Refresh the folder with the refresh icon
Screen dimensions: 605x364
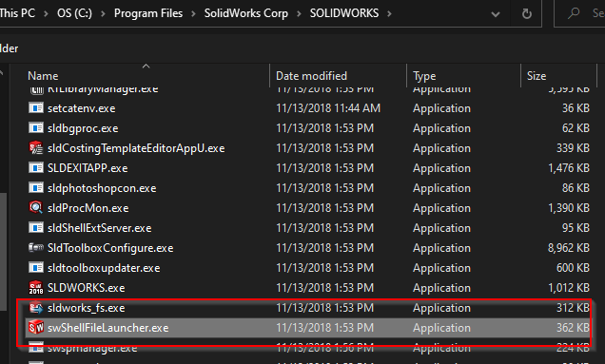[526, 14]
